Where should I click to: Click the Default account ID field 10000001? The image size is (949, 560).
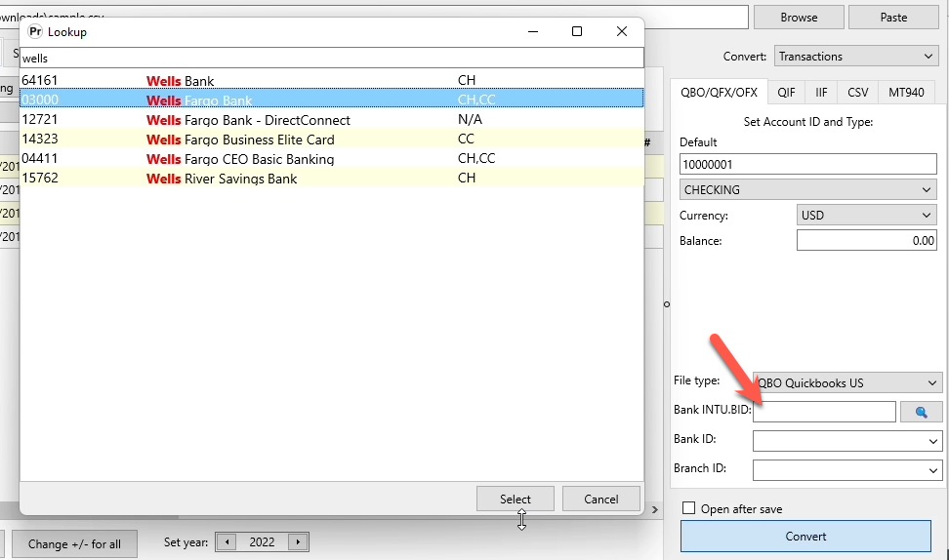pos(808,164)
